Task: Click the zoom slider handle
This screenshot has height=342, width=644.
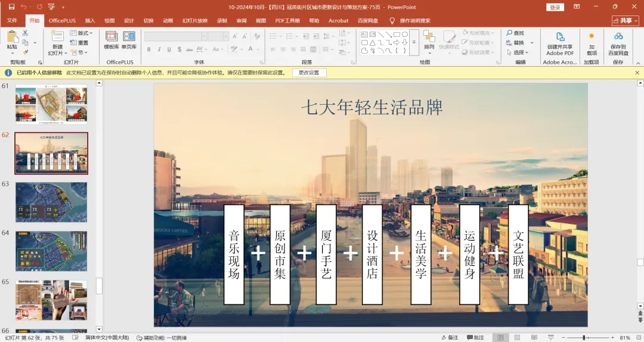Action: 584,337
